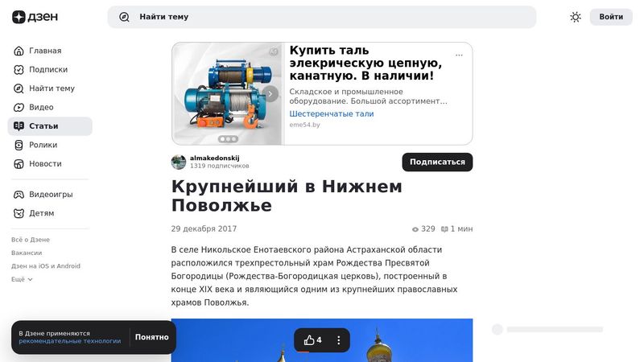Toggle the light/dark theme sun icon
The width and height of the screenshot is (644, 362).
pyautogui.click(x=576, y=17)
